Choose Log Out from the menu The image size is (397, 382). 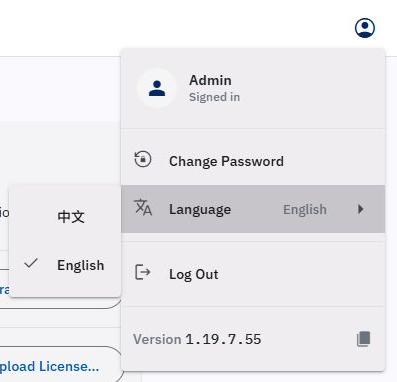pos(253,274)
